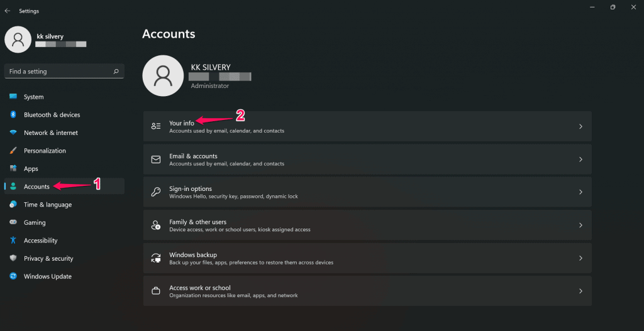Click the back arrow in title bar
Screen dimensions: 644x331
[8, 11]
